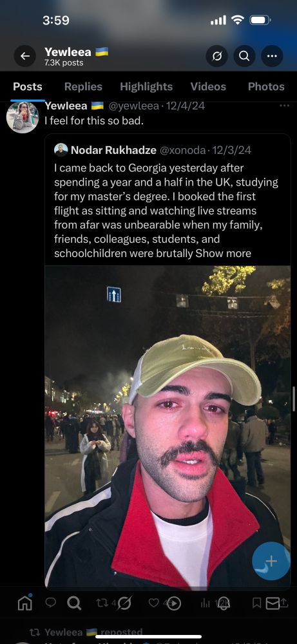Screen dimensions: 297x644
Task: Tap the blue compose plus button
Action: click(271, 561)
